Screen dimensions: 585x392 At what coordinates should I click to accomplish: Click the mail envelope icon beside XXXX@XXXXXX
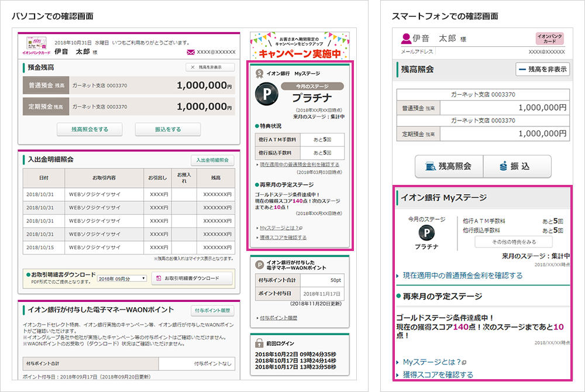point(191,52)
